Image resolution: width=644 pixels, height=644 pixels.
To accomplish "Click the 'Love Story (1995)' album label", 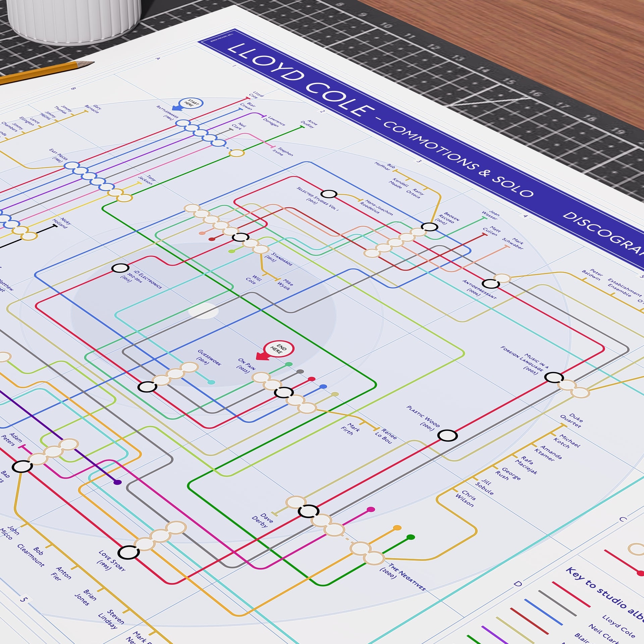I will tap(112, 561).
